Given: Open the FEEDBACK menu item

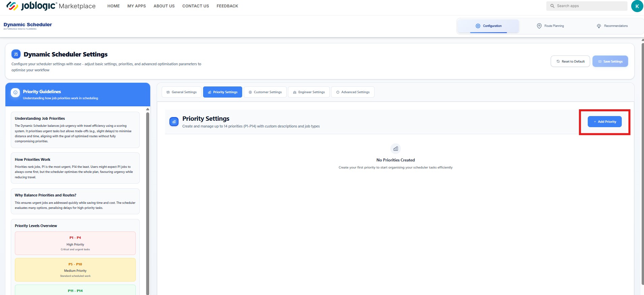Looking at the screenshot, I should click(227, 6).
